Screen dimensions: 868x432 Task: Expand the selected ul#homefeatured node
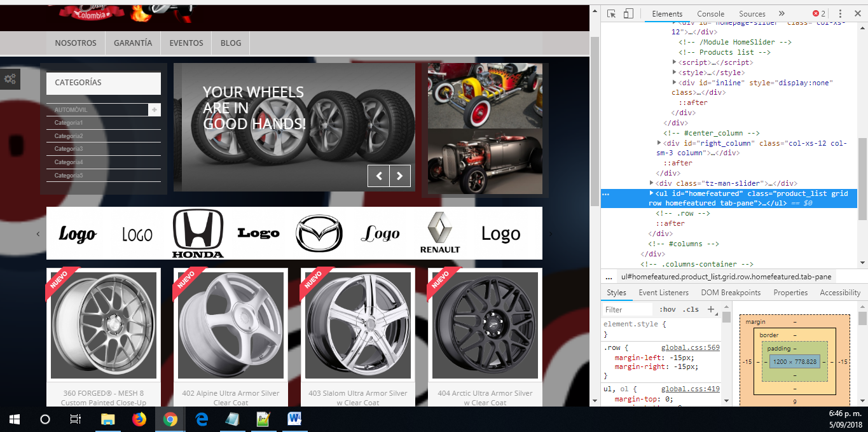click(652, 193)
